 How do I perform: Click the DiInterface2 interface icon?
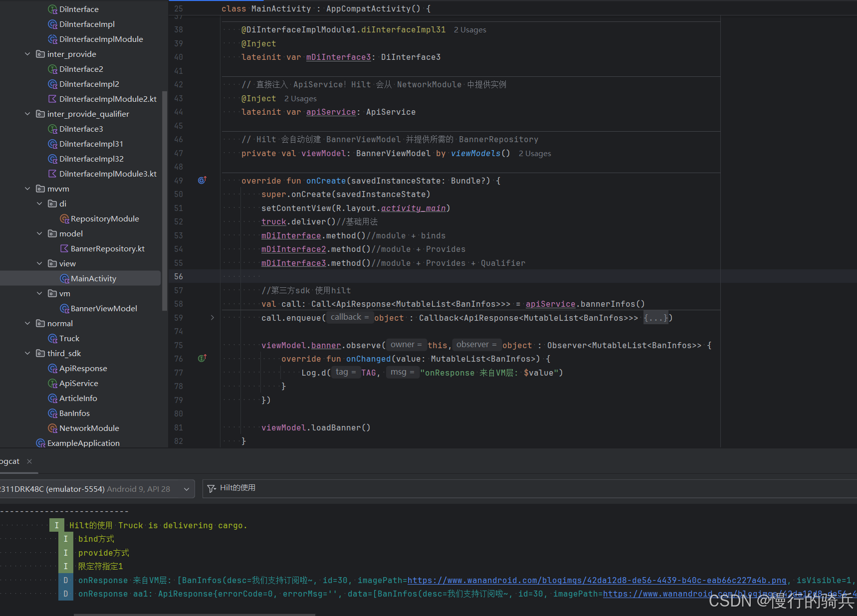52,69
